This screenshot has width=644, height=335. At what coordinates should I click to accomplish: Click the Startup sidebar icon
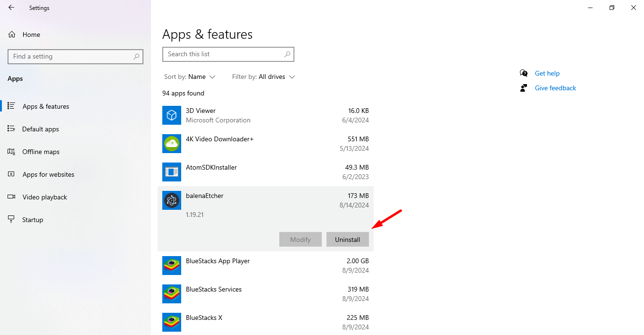[x=12, y=219]
